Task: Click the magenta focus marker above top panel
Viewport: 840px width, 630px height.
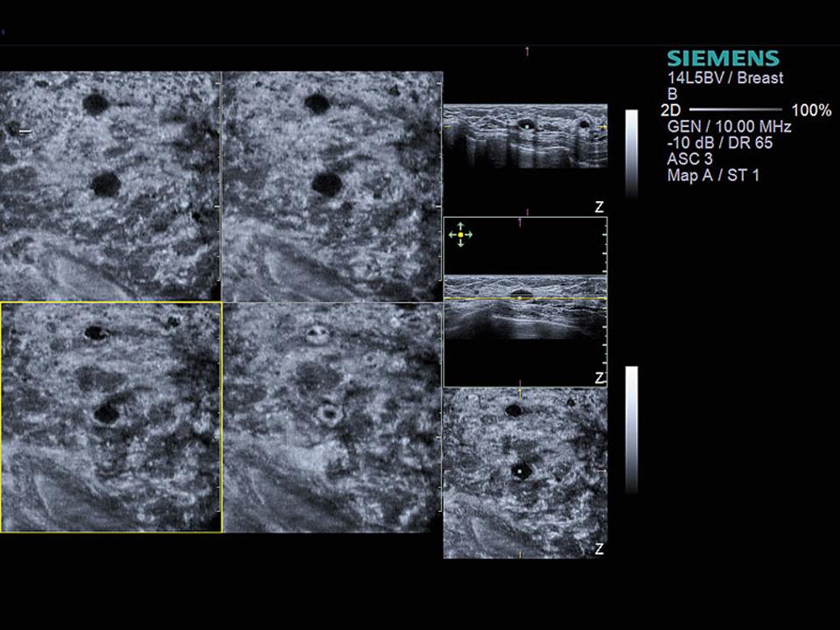Action: coord(527,50)
